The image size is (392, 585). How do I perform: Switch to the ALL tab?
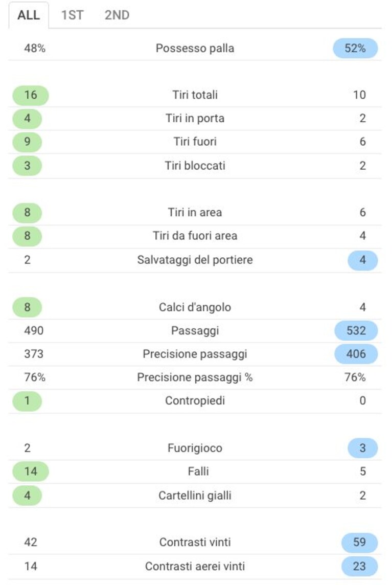pos(29,15)
